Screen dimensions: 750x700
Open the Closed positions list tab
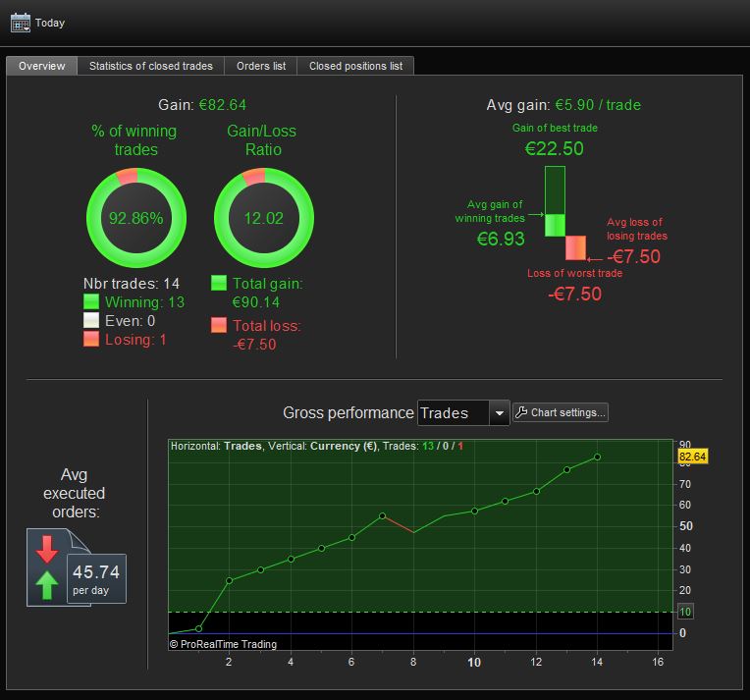click(355, 66)
